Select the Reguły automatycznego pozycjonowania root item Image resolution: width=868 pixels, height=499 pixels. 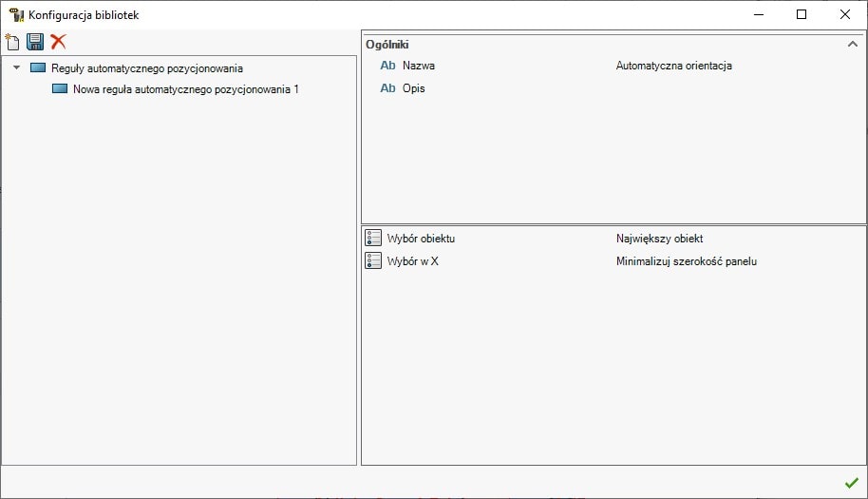146,68
